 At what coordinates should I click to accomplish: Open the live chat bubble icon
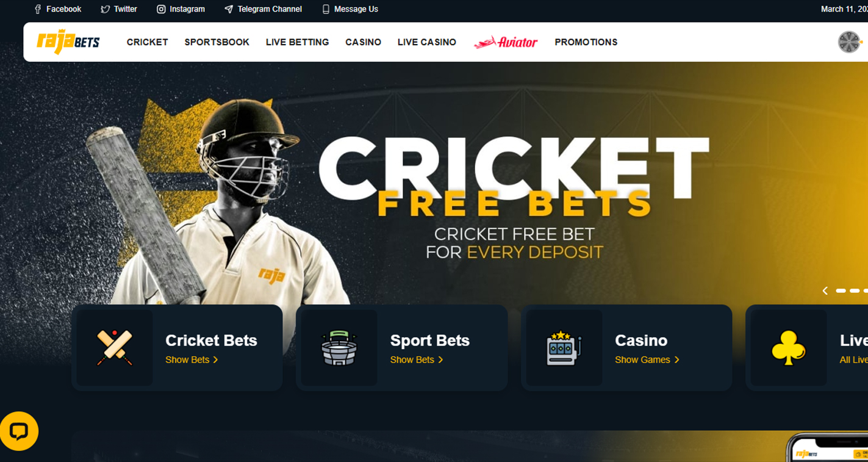coord(19,431)
